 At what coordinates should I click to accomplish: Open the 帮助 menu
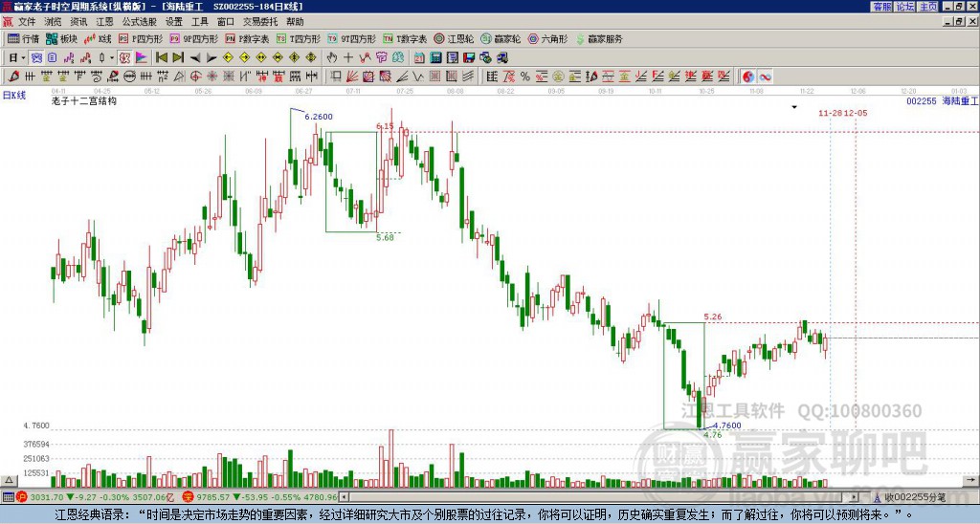pyautogui.click(x=295, y=22)
